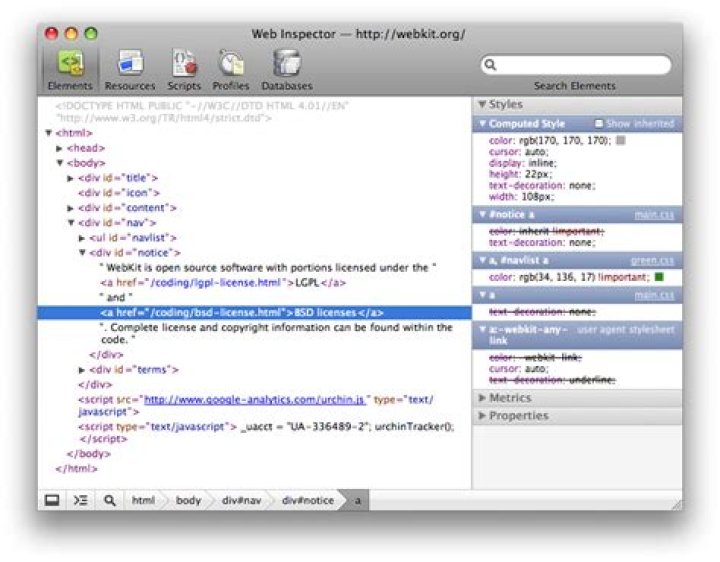Click the window resize grip corner
Screen dimensions: 720x562
676,504
